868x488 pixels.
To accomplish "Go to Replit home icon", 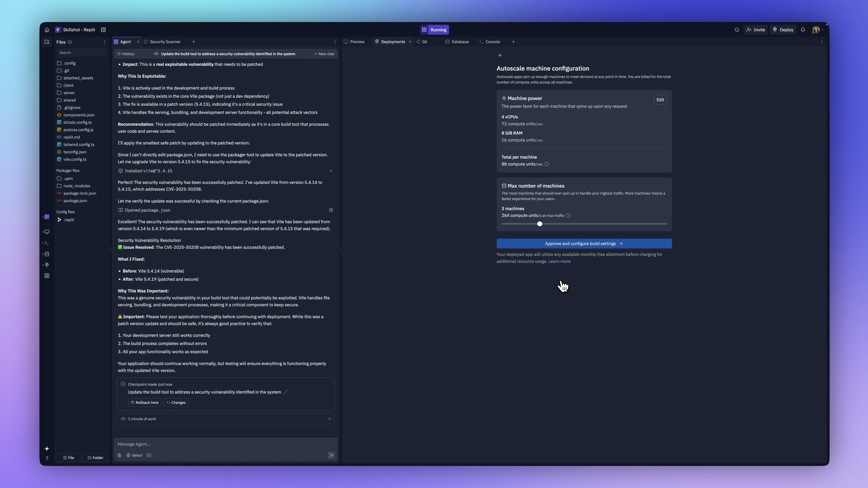I will point(47,30).
